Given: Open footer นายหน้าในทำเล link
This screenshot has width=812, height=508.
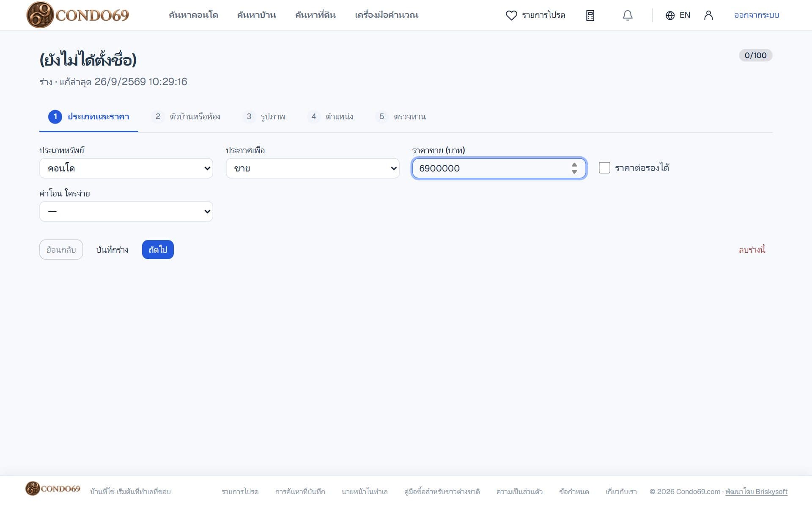Looking at the screenshot, I should pyautogui.click(x=365, y=491).
